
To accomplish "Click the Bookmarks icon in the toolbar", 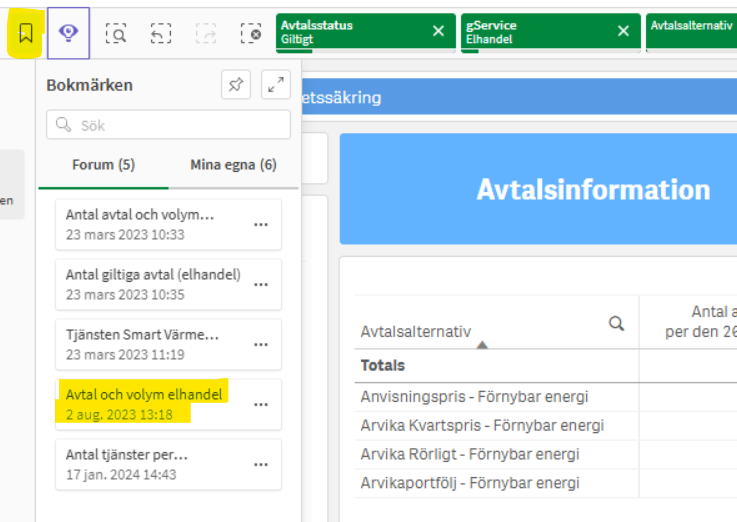I will [26, 33].
